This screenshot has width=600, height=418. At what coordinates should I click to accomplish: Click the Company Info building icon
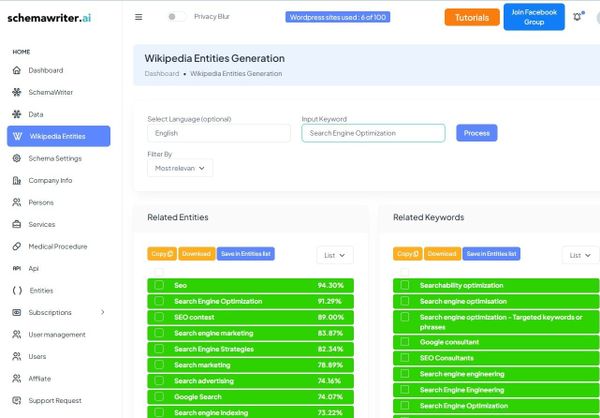(16, 180)
